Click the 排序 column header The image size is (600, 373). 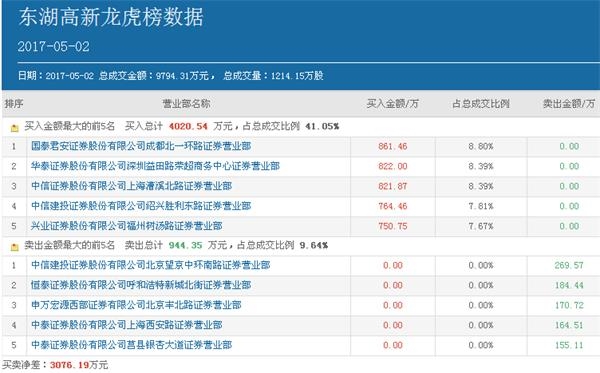point(14,104)
